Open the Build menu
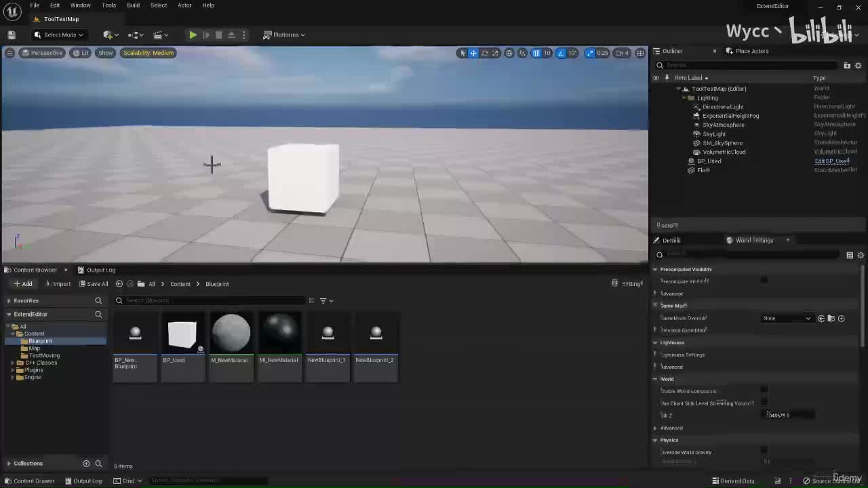This screenshot has height=488, width=868. [133, 5]
